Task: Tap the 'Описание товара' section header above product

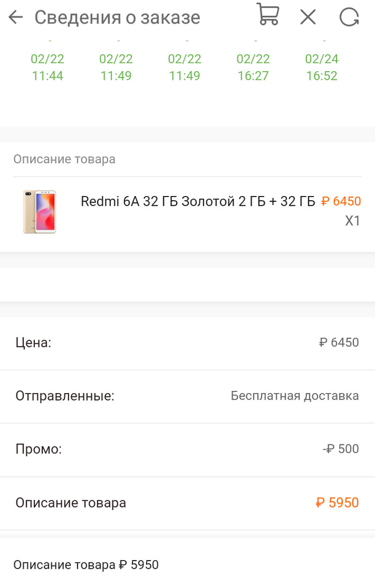Action: [64, 159]
